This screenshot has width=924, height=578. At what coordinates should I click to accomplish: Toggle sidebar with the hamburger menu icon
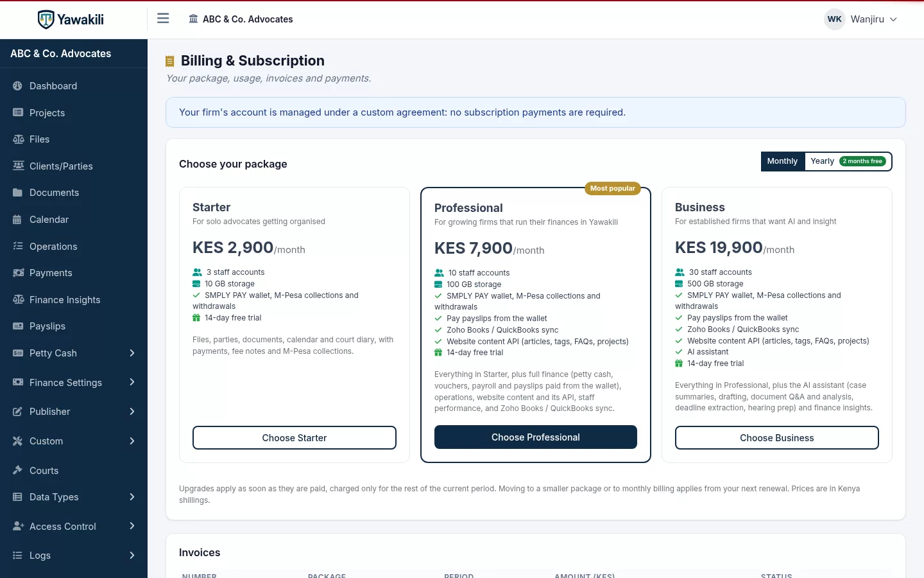[163, 19]
